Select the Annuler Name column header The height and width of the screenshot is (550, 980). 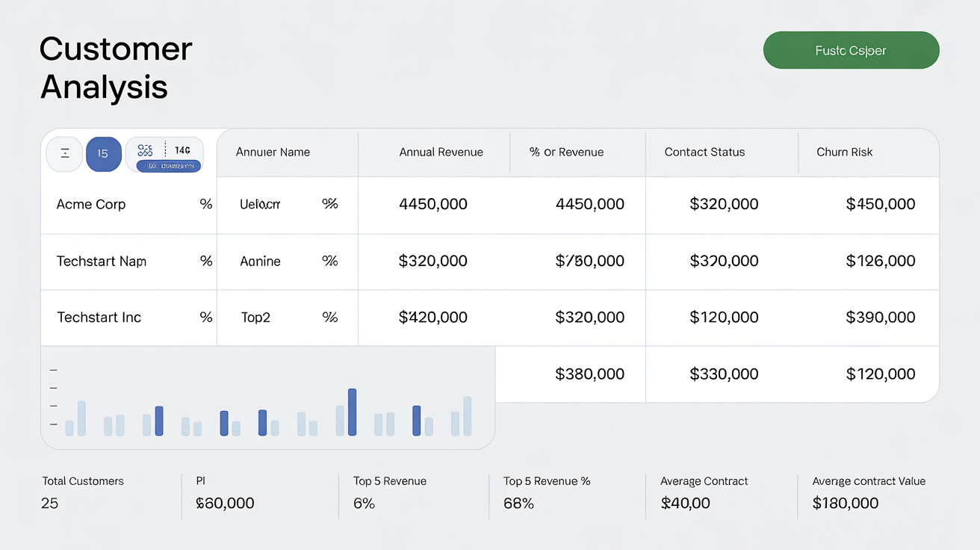pyautogui.click(x=272, y=152)
